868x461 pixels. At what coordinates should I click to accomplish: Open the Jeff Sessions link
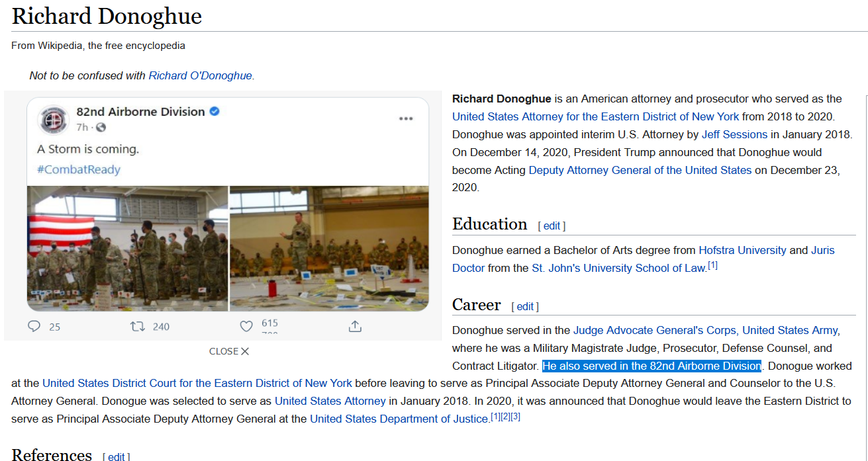click(x=734, y=134)
